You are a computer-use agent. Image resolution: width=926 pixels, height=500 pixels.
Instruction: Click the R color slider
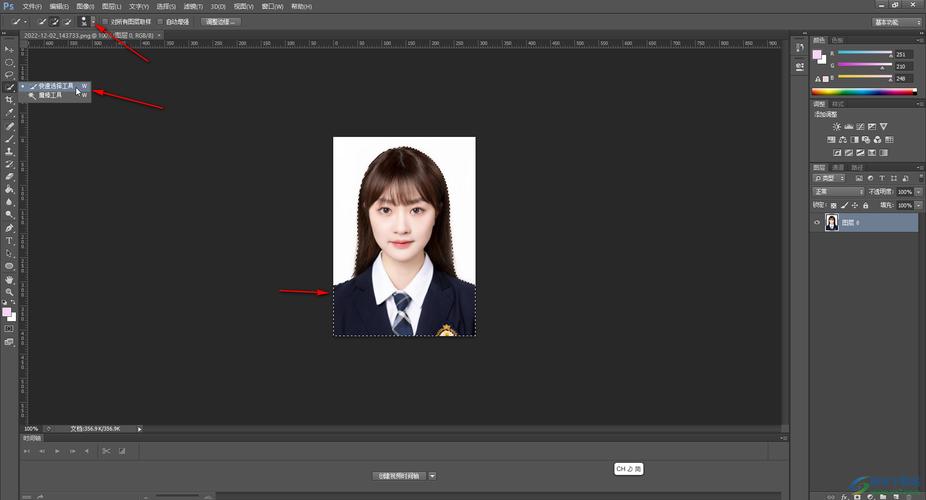865,53
